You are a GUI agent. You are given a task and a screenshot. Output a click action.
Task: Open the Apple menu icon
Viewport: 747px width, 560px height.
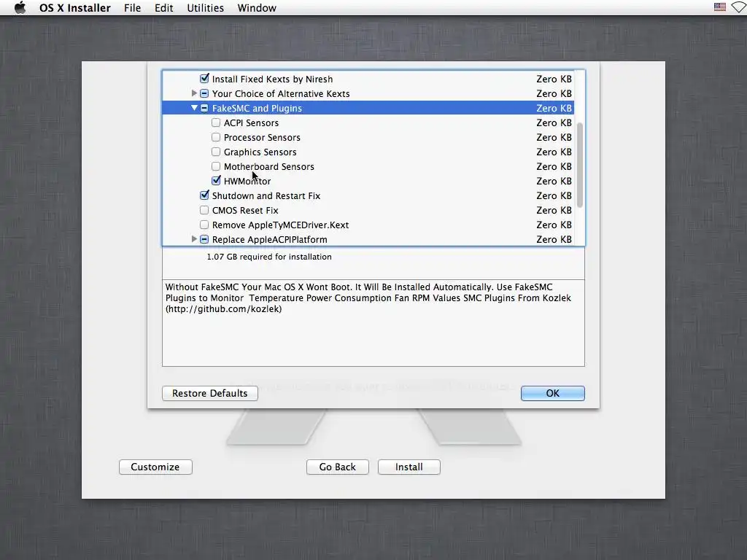pos(20,7)
